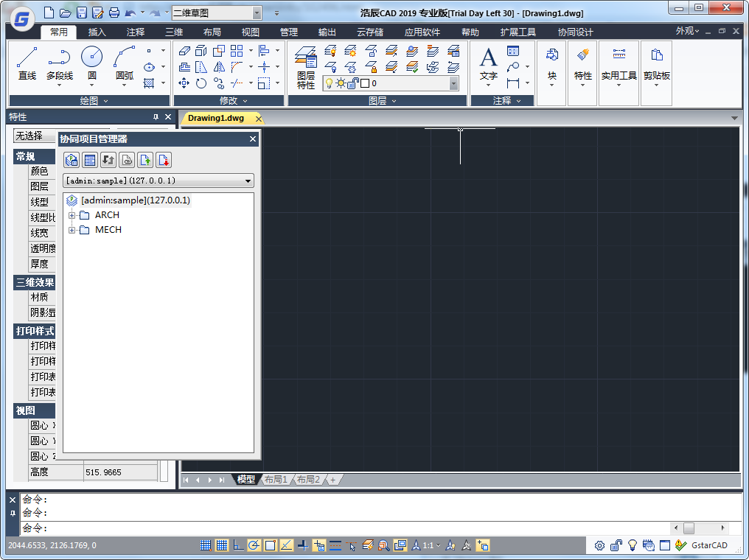This screenshot has width=749, height=560.
Task: Click the Text (文字) annotation tool
Action: click(x=488, y=66)
